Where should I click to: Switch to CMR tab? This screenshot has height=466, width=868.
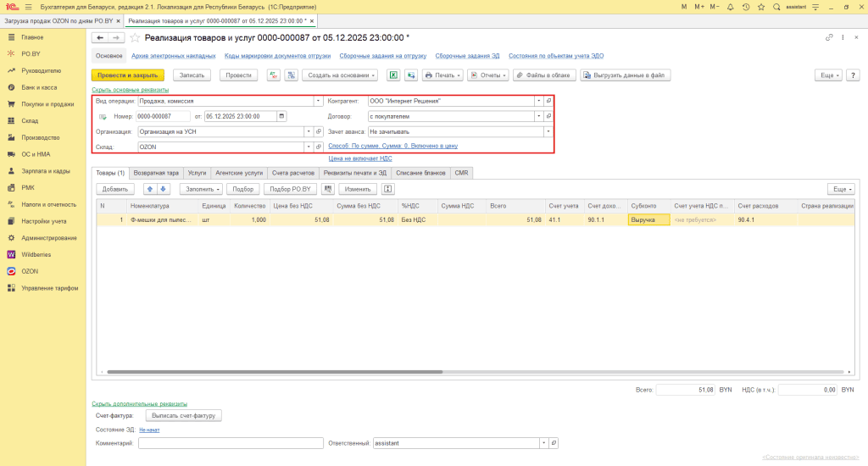tap(462, 173)
